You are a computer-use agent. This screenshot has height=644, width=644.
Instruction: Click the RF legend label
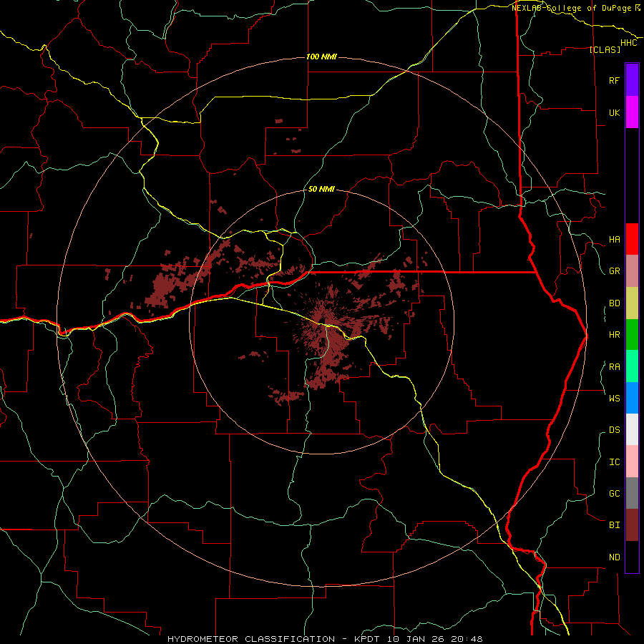pyautogui.click(x=615, y=80)
